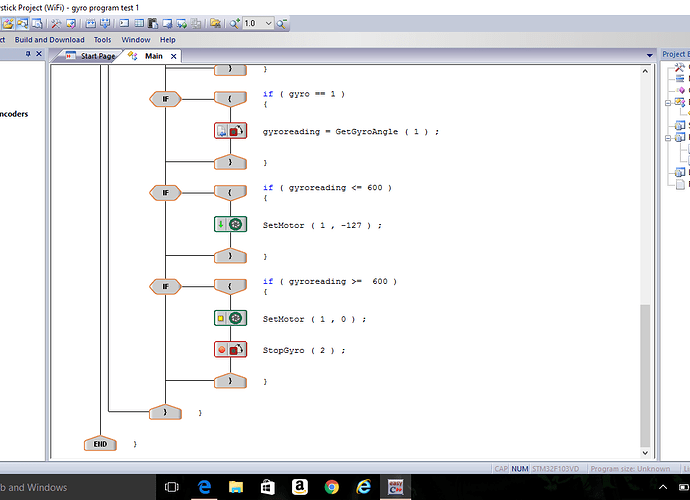Click the folder with binoculars toolbar icon
This screenshot has width=690, height=500.
pyautogui.click(x=215, y=23)
